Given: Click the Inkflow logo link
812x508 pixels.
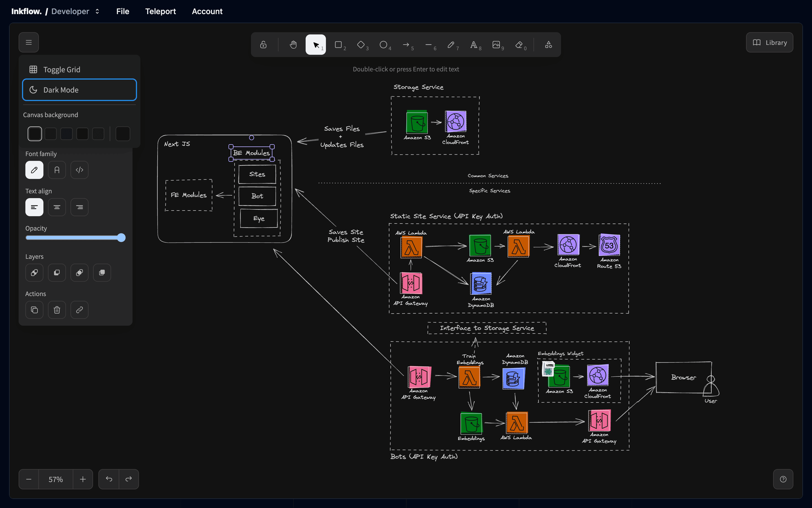Looking at the screenshot, I should point(27,11).
